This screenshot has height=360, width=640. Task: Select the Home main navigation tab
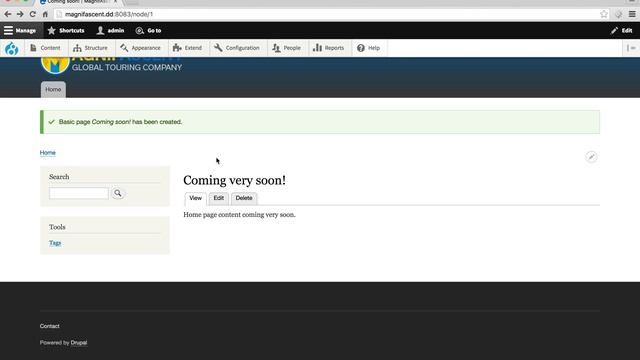coord(53,89)
